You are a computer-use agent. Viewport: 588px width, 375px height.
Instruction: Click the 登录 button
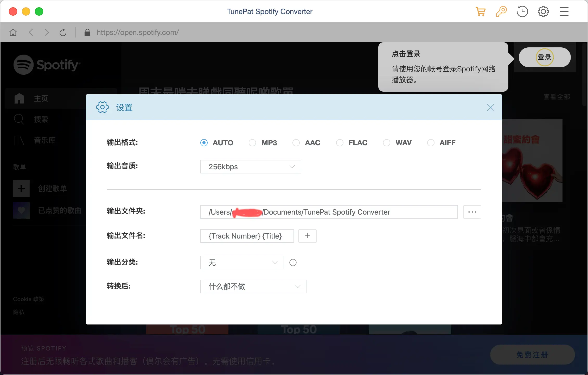point(545,57)
